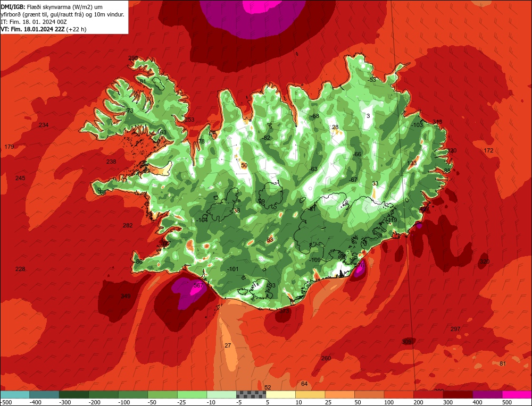Click the -82 value in northern Iceland
Viewport: 532px width, 406px height.
coord(266,138)
